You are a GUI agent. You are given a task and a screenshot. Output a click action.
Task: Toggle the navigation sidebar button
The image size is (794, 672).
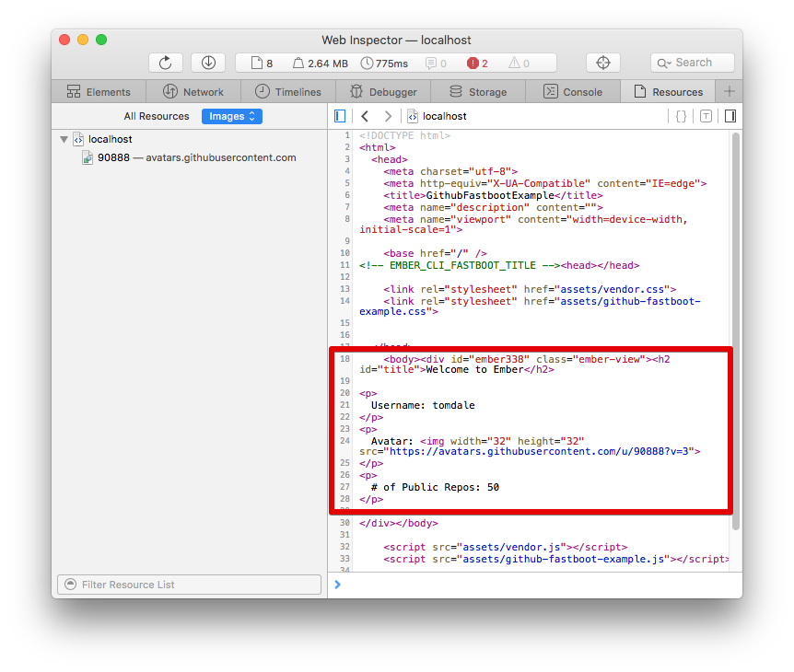point(340,116)
